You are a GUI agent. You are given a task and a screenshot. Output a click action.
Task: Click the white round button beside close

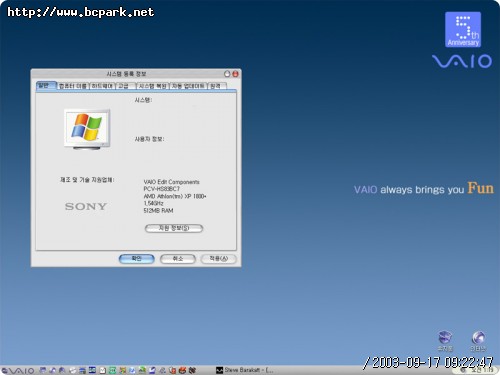point(227,74)
